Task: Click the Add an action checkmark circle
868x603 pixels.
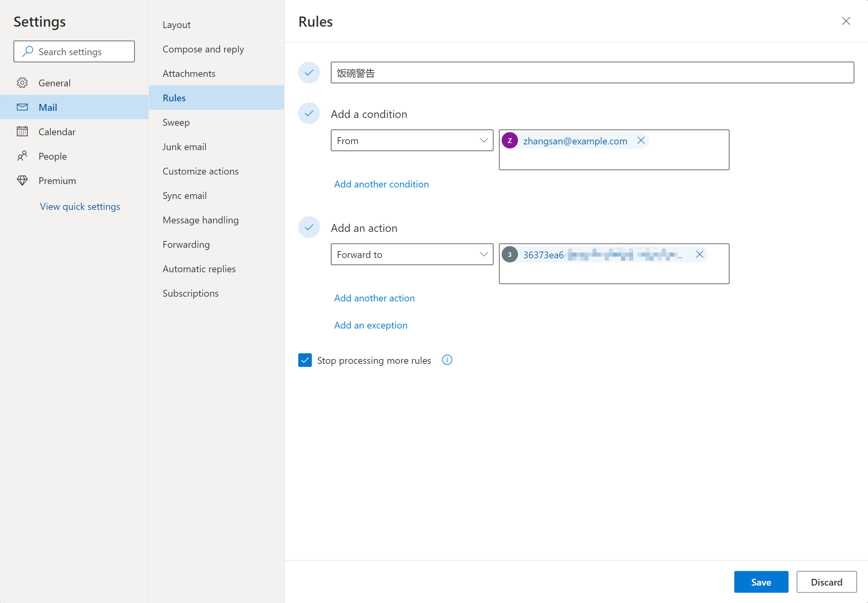Action: click(309, 227)
